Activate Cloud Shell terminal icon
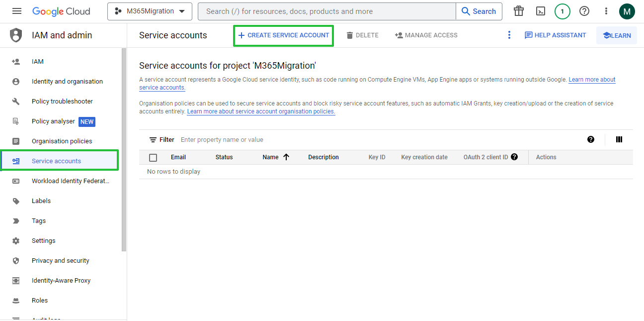 click(541, 11)
